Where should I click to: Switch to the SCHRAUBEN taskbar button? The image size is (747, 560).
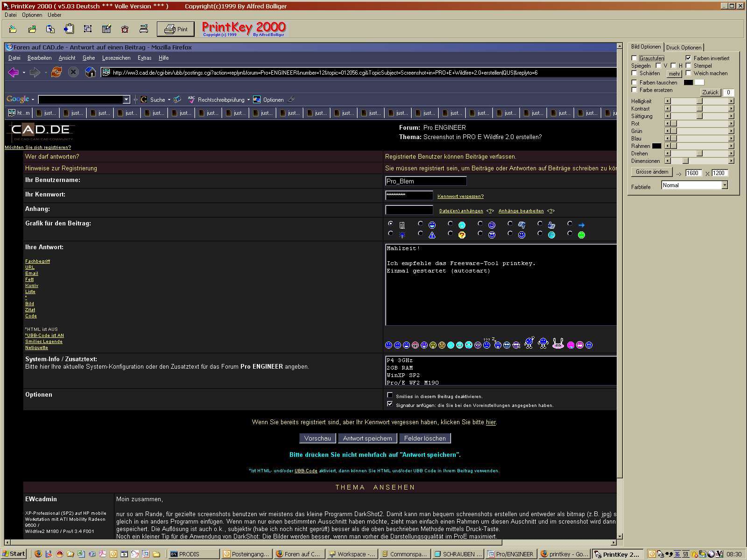pos(458,554)
